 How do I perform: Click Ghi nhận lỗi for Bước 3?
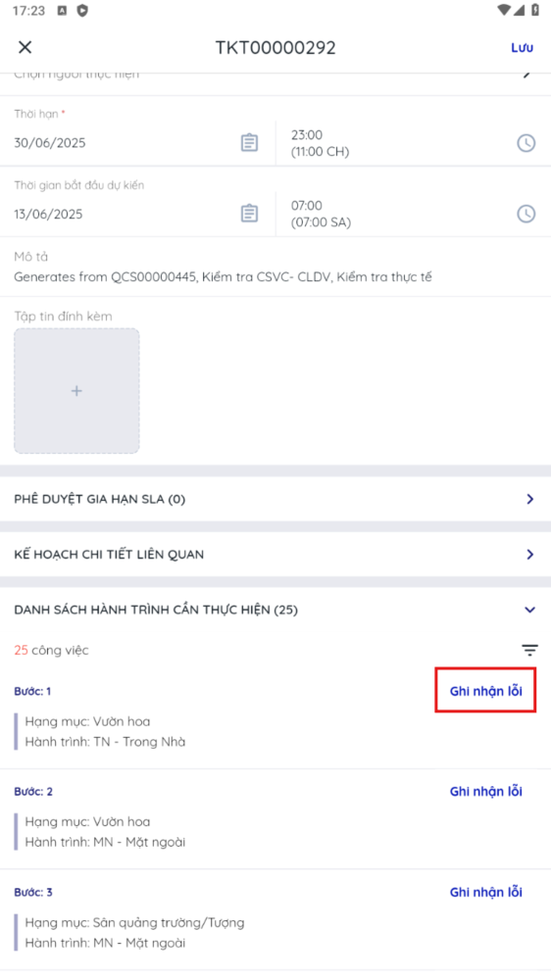[x=486, y=892]
